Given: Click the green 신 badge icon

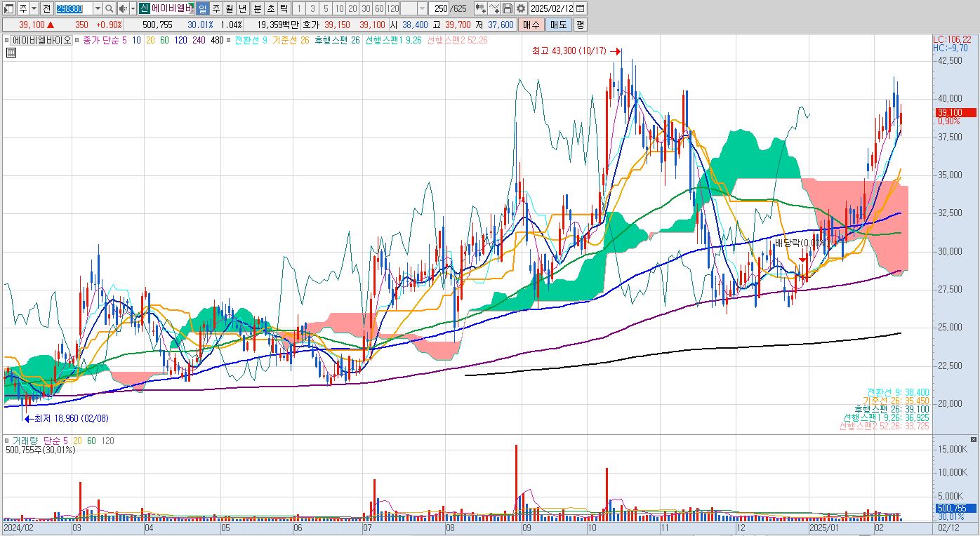Looking at the screenshot, I should pyautogui.click(x=144, y=8).
